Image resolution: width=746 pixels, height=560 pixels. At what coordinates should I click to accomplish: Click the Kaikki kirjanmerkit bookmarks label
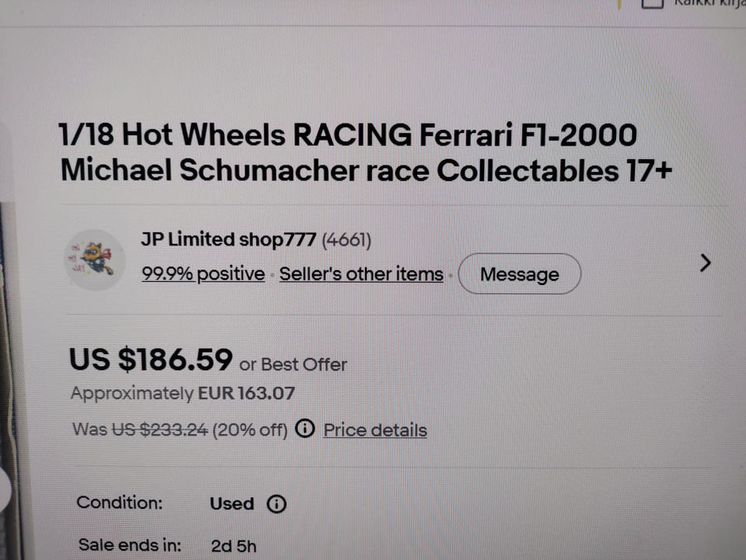(x=709, y=3)
